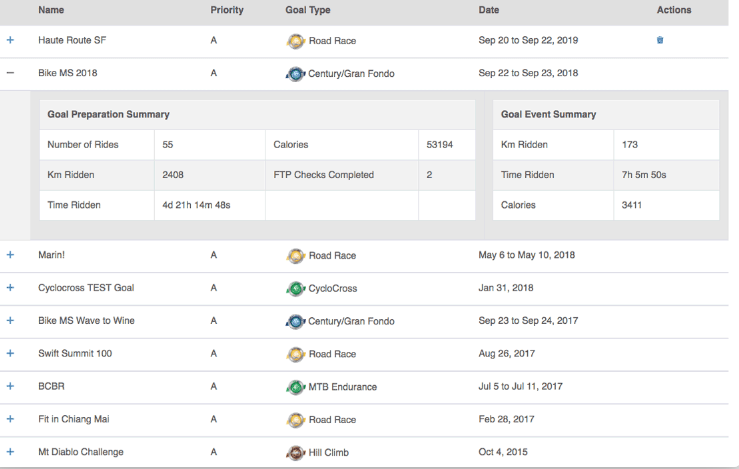
Task: Click the Hill Climb goal icon
Action: (x=295, y=452)
